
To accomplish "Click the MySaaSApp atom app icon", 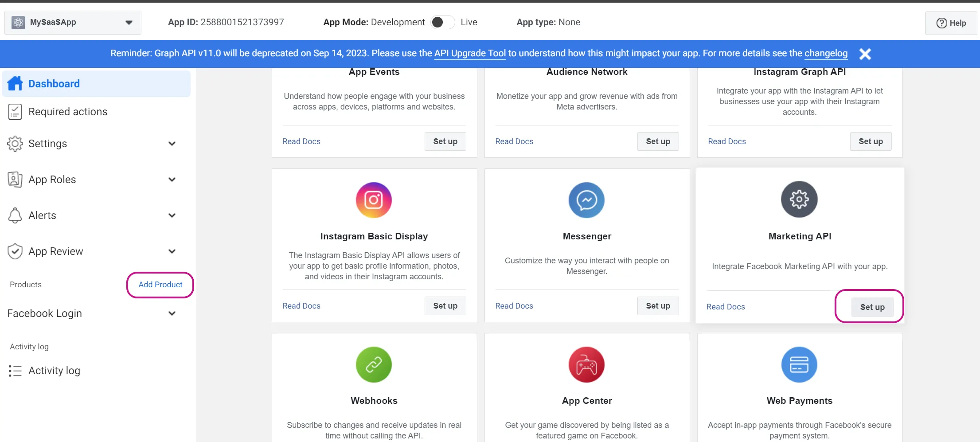I will click(x=18, y=23).
